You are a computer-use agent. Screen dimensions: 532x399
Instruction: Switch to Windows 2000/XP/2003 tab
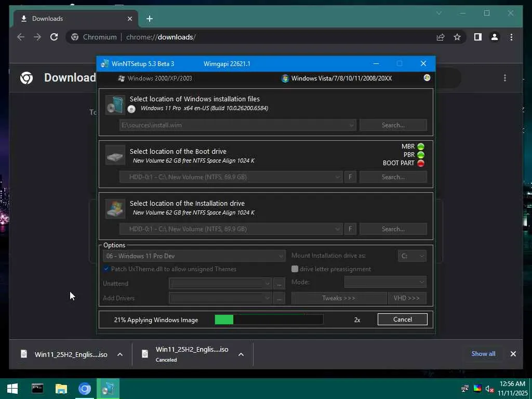[x=155, y=78]
